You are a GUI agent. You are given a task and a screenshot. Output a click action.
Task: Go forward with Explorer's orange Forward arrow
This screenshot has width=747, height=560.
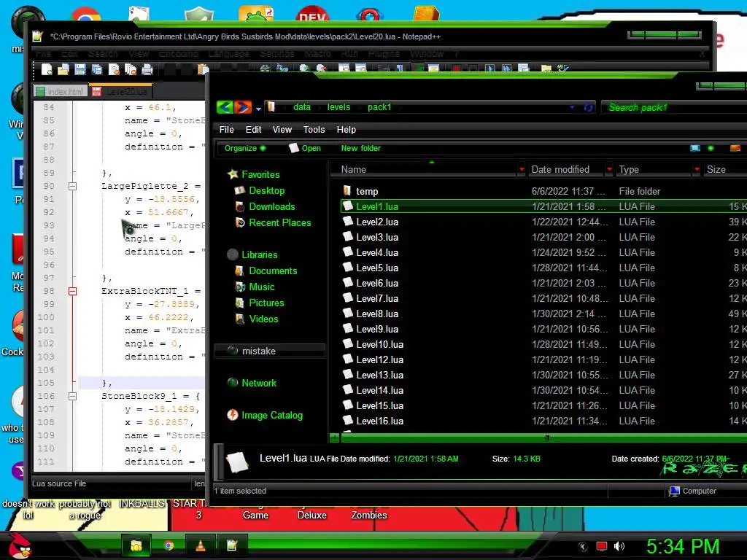tap(242, 107)
